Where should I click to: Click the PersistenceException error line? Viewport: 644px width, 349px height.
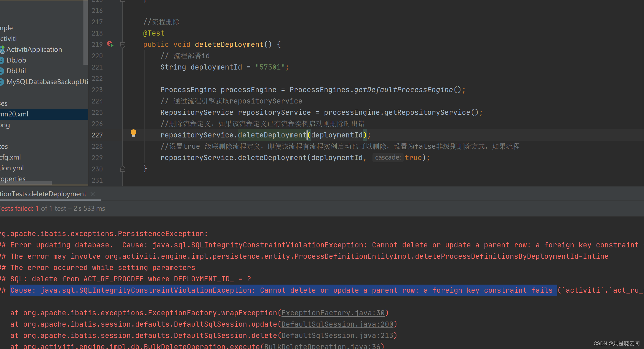[104, 234]
